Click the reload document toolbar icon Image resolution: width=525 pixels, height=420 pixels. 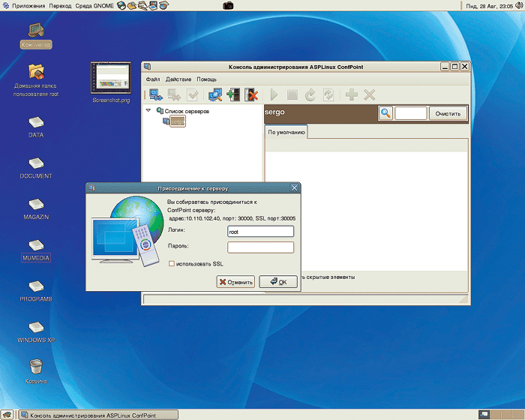[328, 94]
